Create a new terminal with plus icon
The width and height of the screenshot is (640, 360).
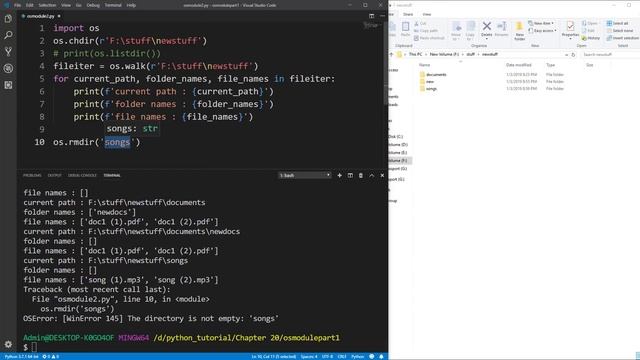click(x=340, y=176)
